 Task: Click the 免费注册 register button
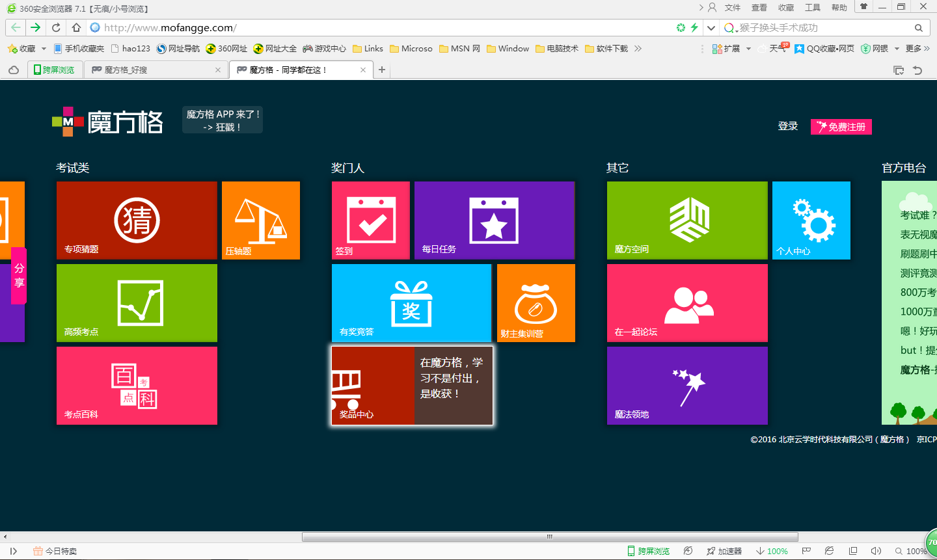coord(841,127)
